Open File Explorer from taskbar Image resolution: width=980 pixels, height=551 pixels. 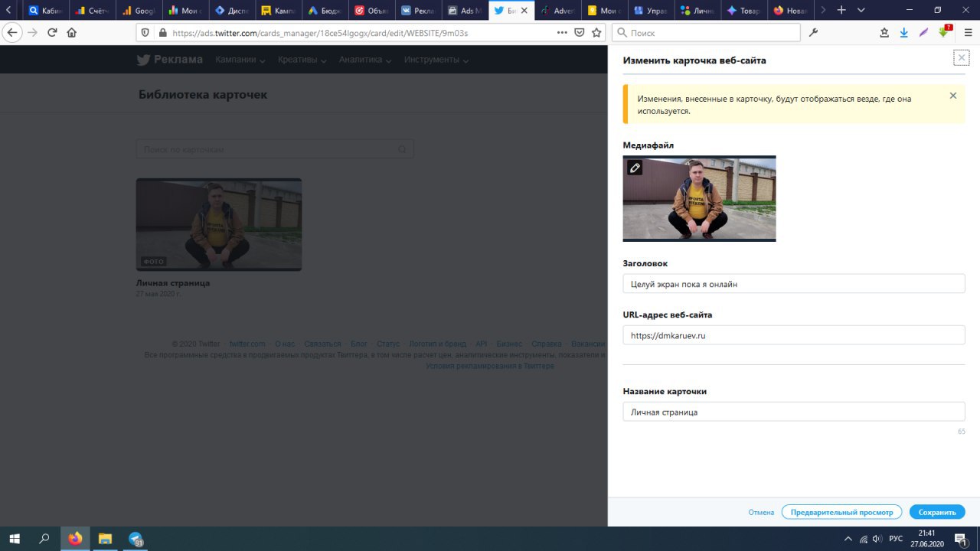coord(105,539)
